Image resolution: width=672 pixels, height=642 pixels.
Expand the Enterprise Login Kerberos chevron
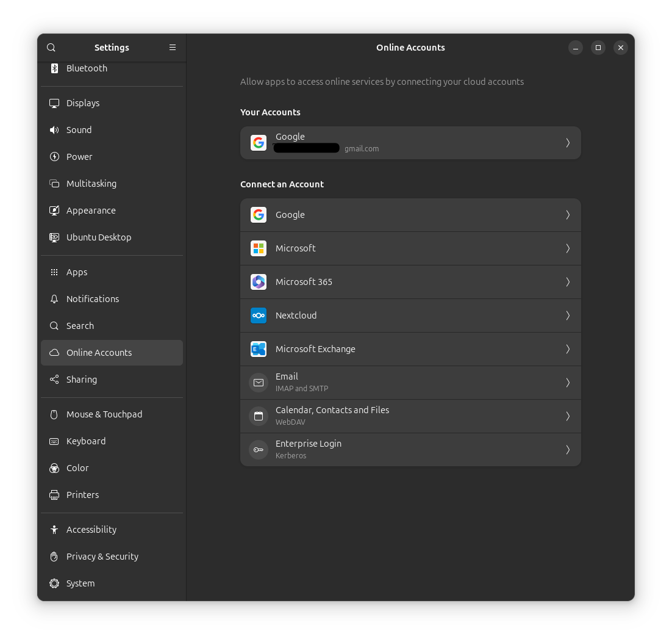point(568,450)
